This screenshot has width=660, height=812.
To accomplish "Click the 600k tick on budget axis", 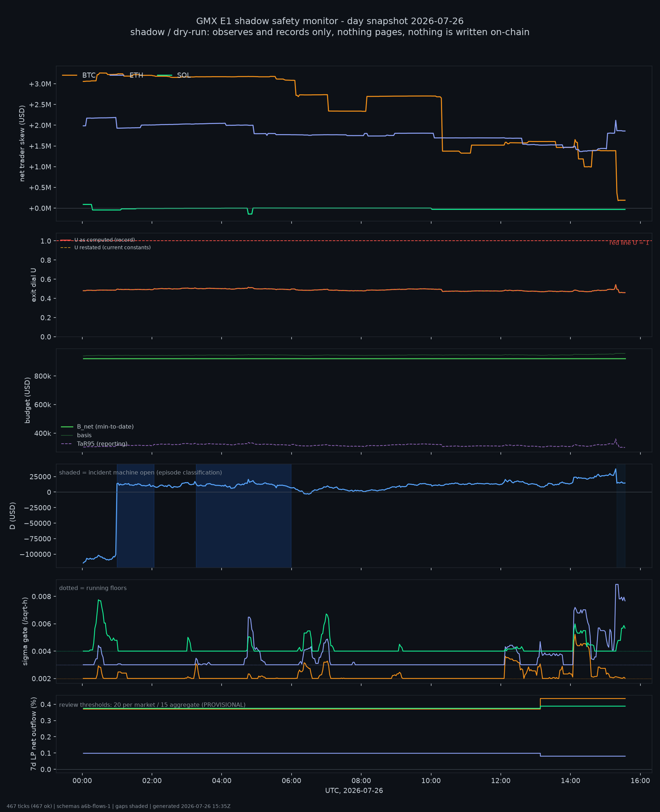I will point(42,405).
